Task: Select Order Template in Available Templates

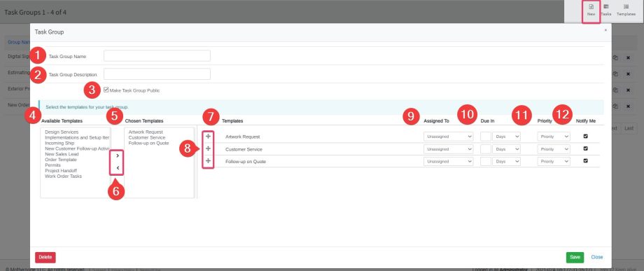Action: point(61,160)
